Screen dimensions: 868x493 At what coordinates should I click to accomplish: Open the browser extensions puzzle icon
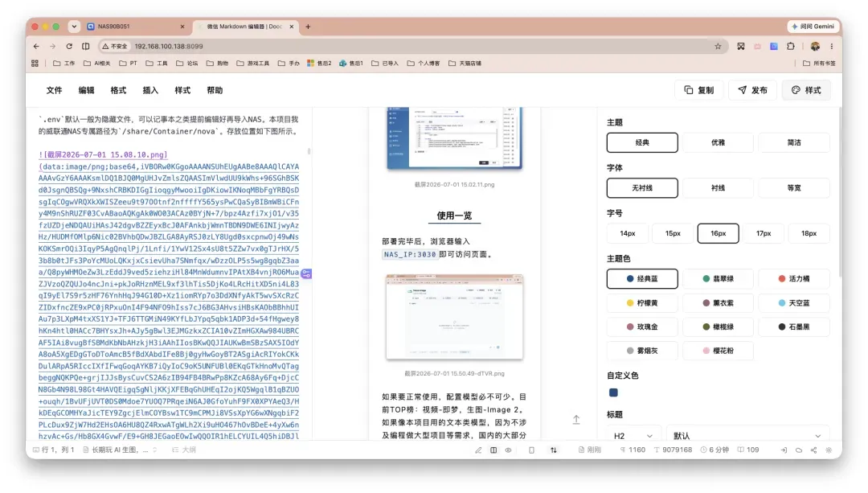791,47
